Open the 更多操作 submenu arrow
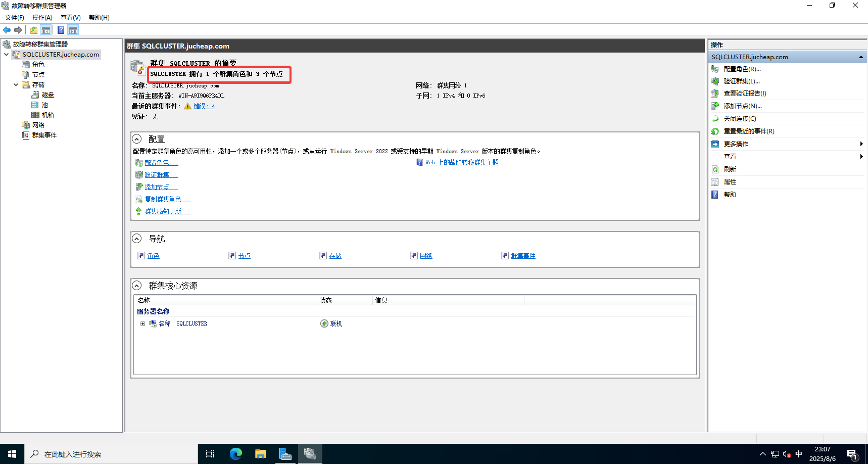 coord(861,144)
